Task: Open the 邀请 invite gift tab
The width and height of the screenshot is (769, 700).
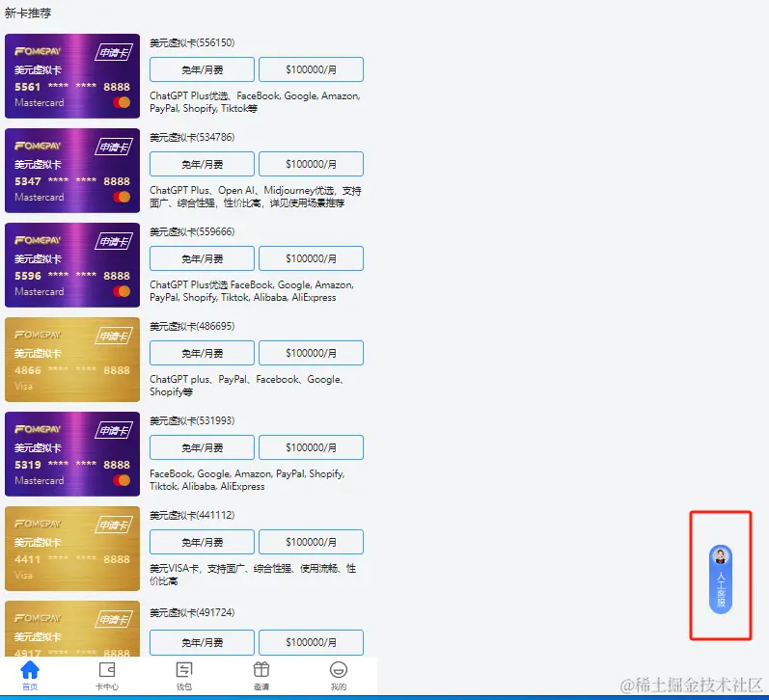Action: [x=261, y=676]
